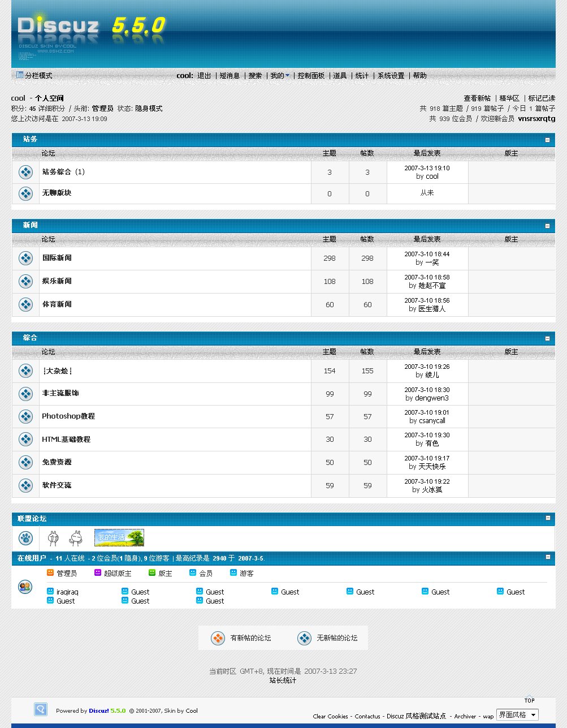The width and height of the screenshot is (567, 728).
Task: Click the Clear Cookies footer link
Action: coord(331,717)
